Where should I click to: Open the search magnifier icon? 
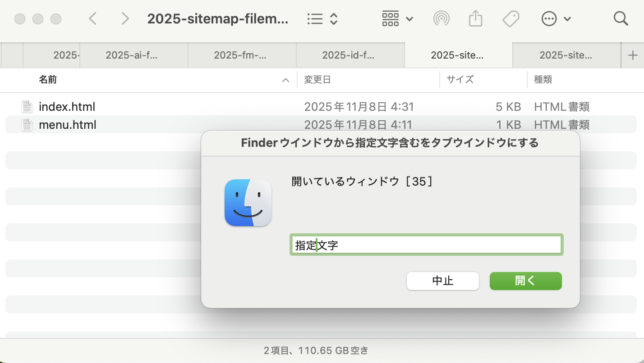pos(621,18)
